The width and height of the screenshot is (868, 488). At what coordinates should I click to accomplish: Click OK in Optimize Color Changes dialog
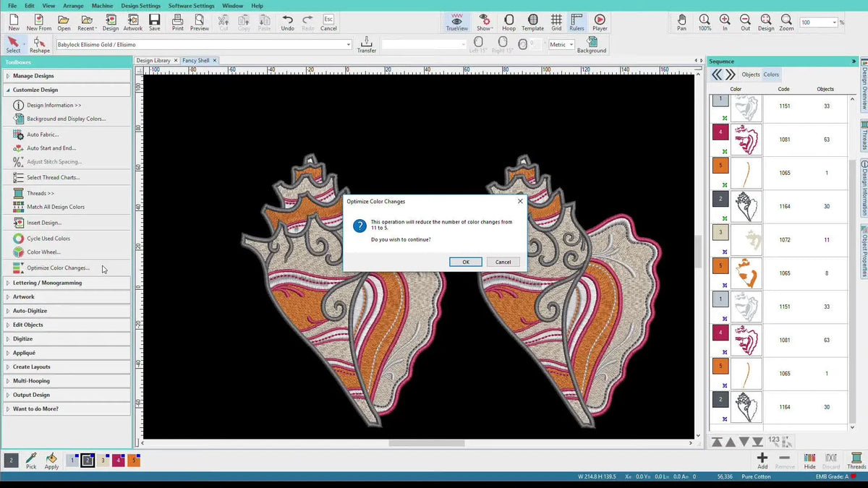pos(466,262)
